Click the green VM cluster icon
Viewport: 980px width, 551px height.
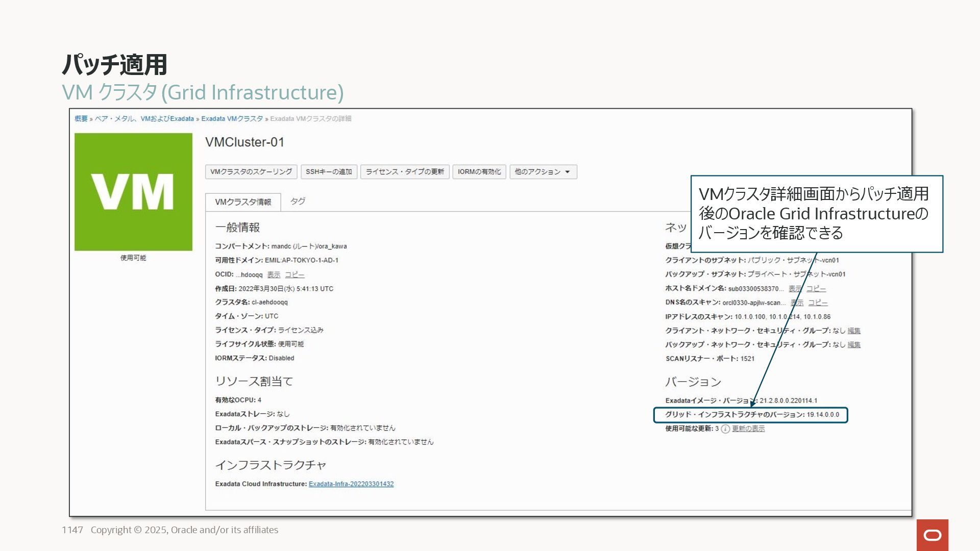coord(133,192)
